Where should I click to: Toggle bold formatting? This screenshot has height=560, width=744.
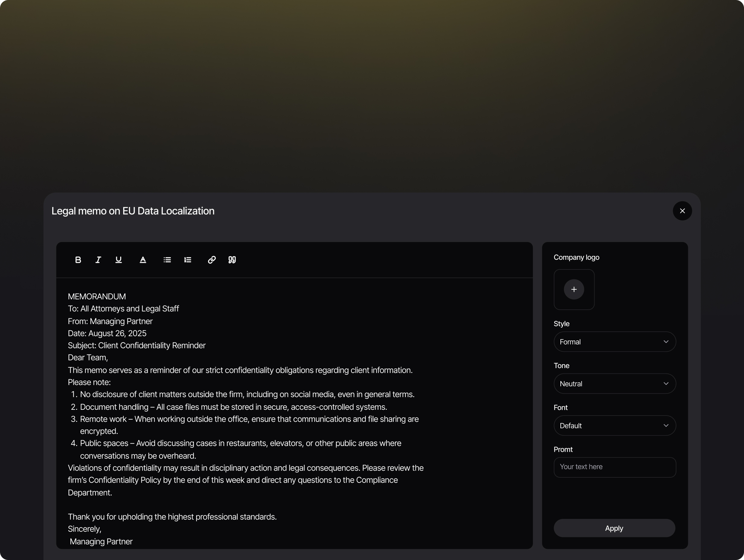(x=78, y=259)
